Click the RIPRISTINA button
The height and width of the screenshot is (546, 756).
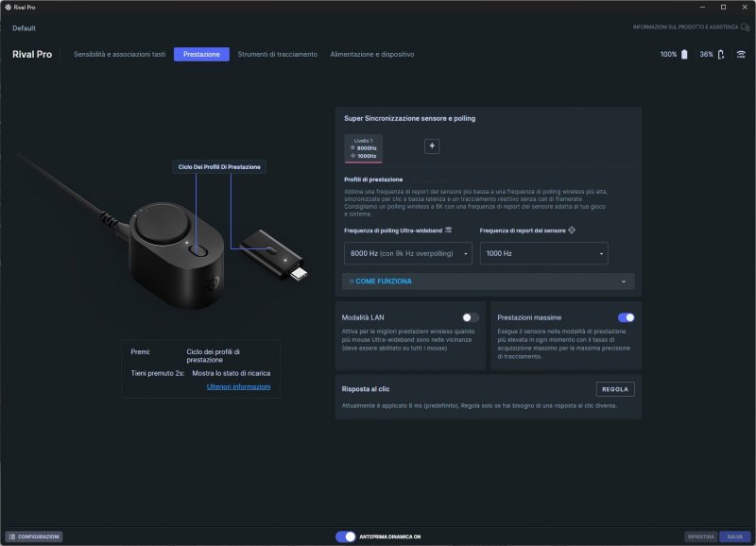[701, 537]
